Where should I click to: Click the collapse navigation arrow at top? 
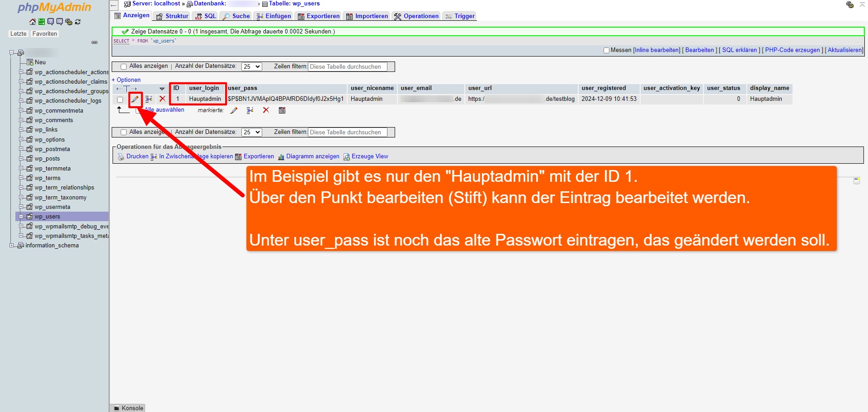coord(114,5)
